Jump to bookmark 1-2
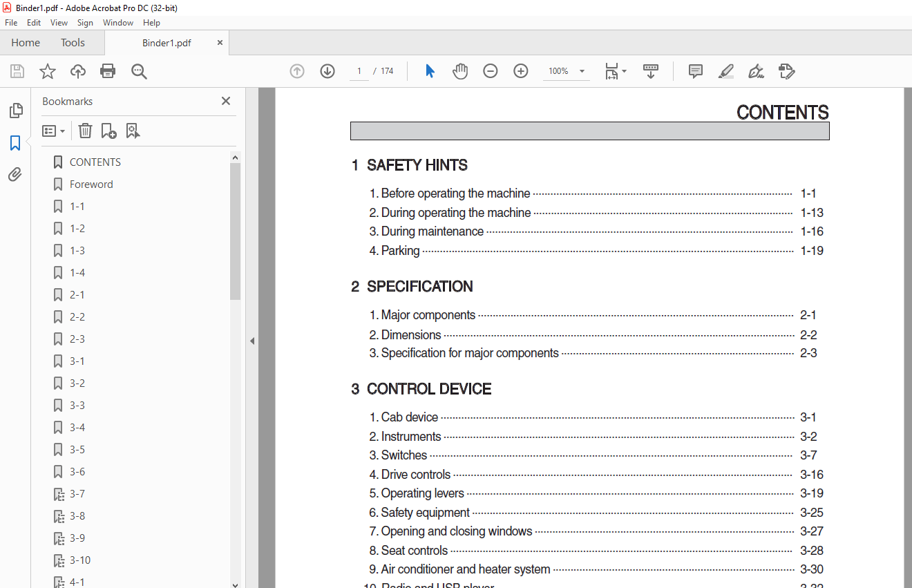This screenshot has width=912, height=588. (77, 229)
